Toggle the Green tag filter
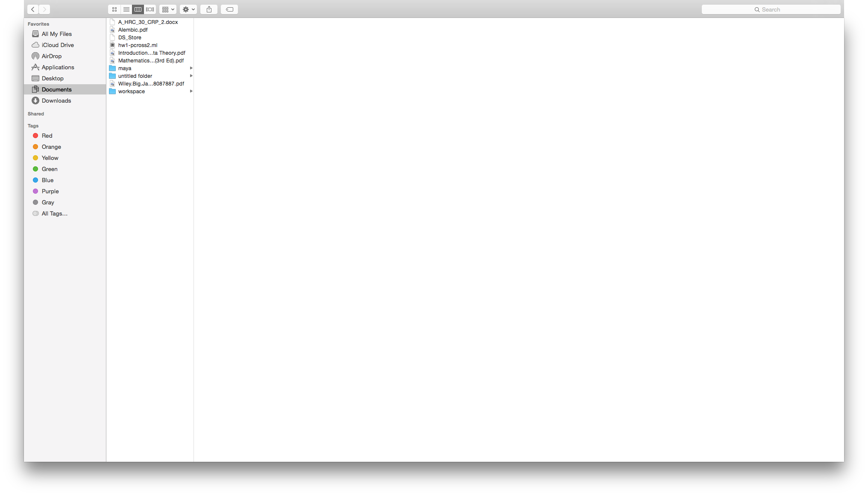This screenshot has width=868, height=496. (x=50, y=169)
